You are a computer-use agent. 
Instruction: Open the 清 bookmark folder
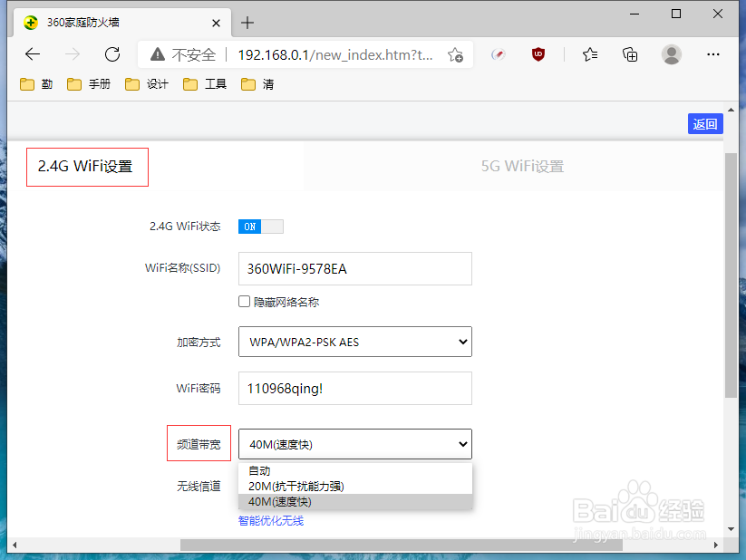[x=257, y=84]
